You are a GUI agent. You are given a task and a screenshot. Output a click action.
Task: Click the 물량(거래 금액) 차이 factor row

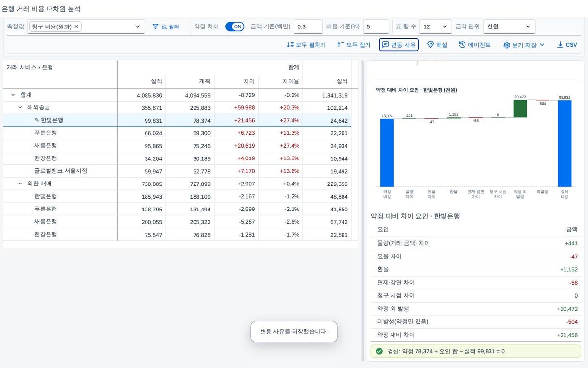pos(476,243)
